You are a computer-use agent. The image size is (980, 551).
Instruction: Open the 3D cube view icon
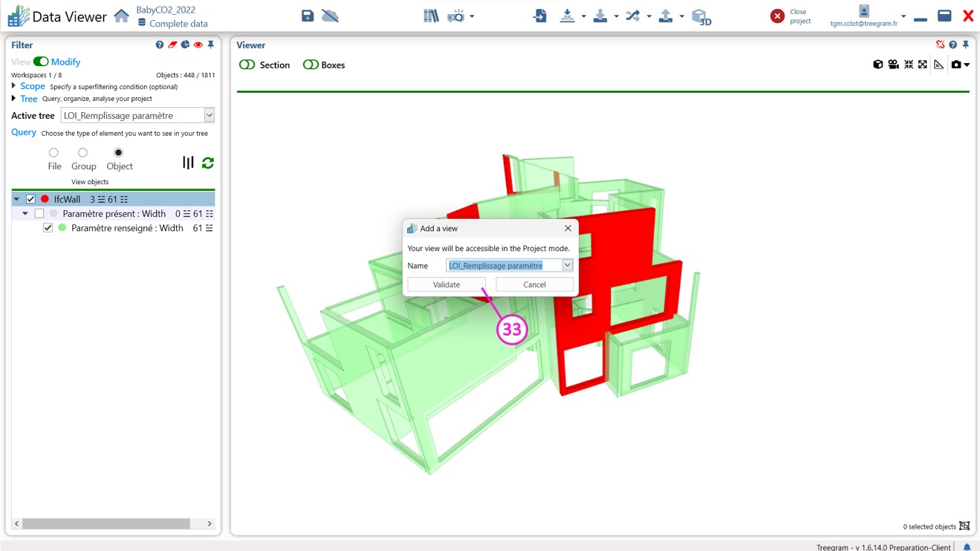(700, 16)
